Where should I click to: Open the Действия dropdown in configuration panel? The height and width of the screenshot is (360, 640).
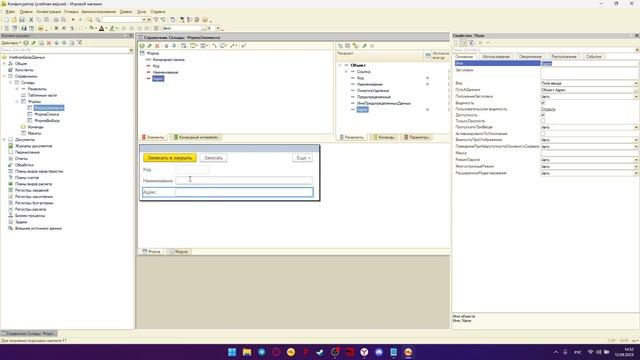(x=11, y=43)
